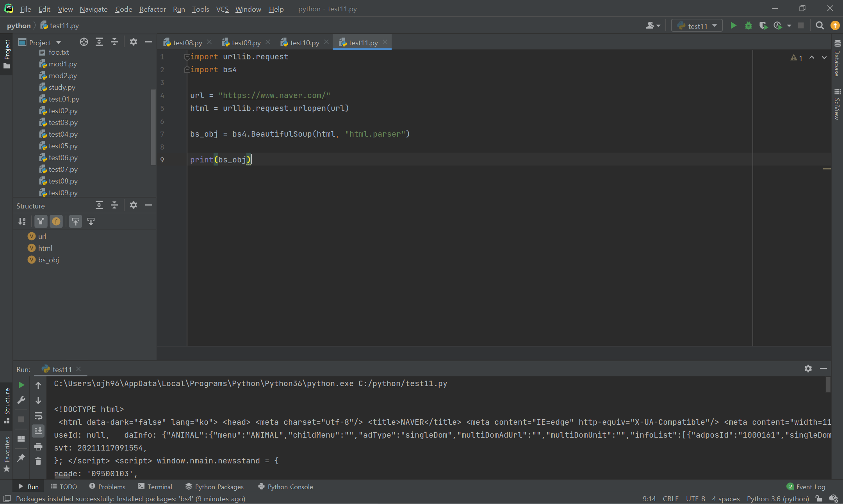Print run output with printer icon
The width and height of the screenshot is (843, 504).
coord(38,446)
